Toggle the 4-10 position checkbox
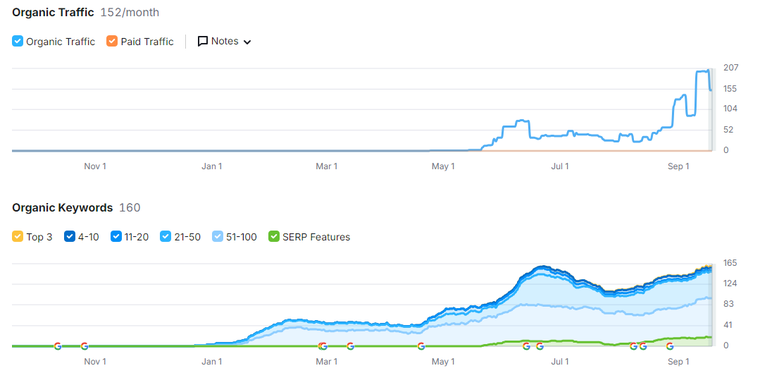Viewport: 760px width, 373px height. point(69,237)
